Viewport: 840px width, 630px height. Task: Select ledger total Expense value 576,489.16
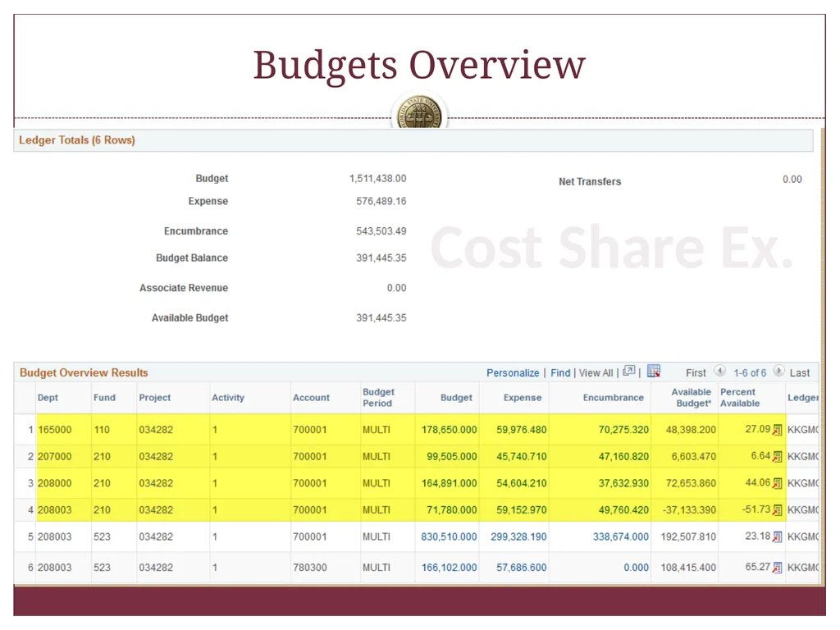click(x=381, y=202)
